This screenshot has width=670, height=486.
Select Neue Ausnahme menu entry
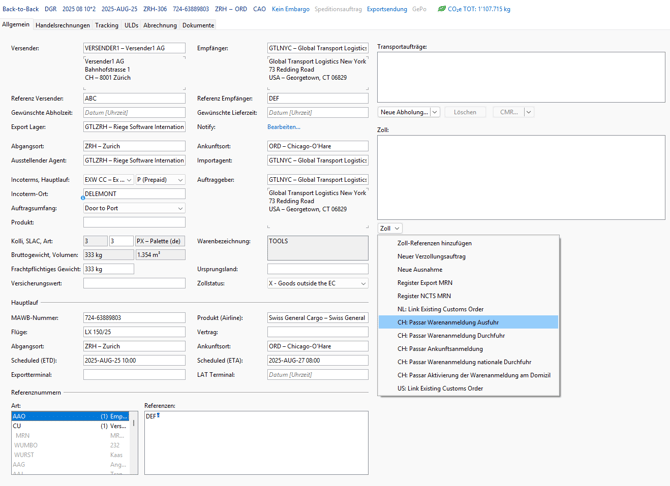[x=468, y=269]
